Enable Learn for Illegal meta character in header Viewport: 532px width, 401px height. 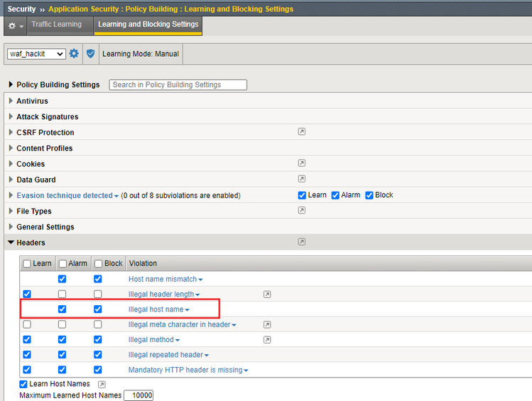(x=27, y=324)
